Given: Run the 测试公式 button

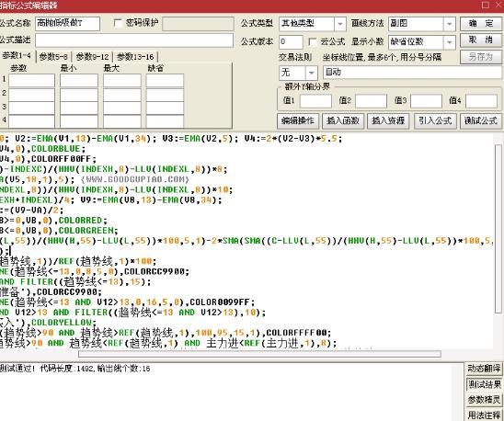Looking at the screenshot, I should tap(481, 120).
